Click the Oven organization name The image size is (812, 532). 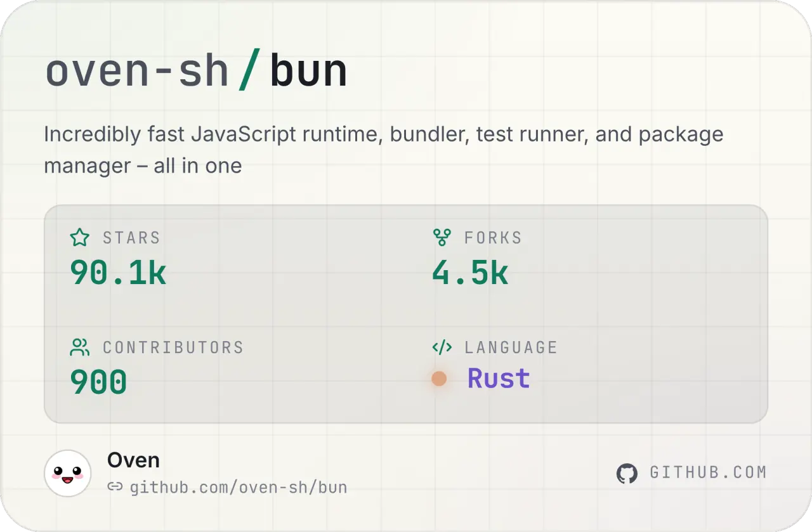point(133,460)
